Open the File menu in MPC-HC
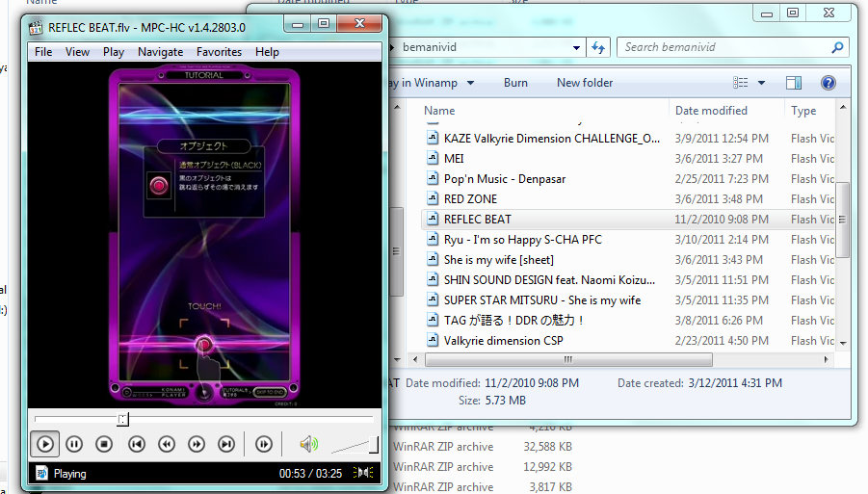The width and height of the screenshot is (868, 494). (x=43, y=52)
